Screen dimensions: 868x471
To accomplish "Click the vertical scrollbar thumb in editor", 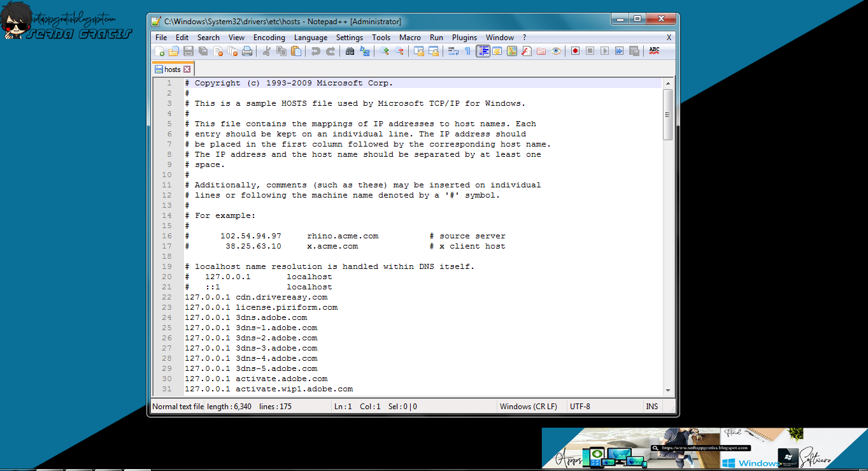I will pyautogui.click(x=667, y=114).
